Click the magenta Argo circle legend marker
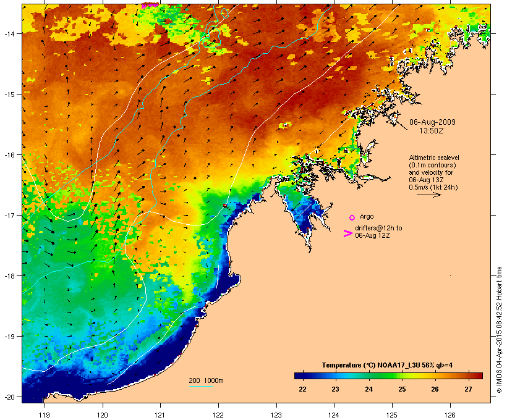The image size is (507, 420). click(x=352, y=217)
